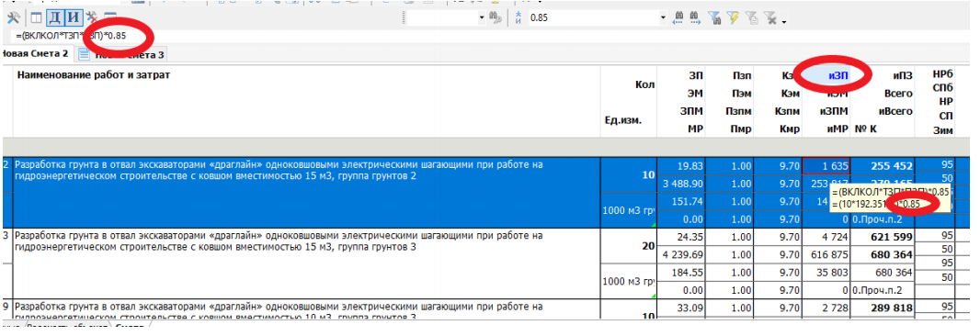The width and height of the screenshot is (980, 336).
Task: Click the ЗП column header
Action: pyautogui.click(x=696, y=76)
